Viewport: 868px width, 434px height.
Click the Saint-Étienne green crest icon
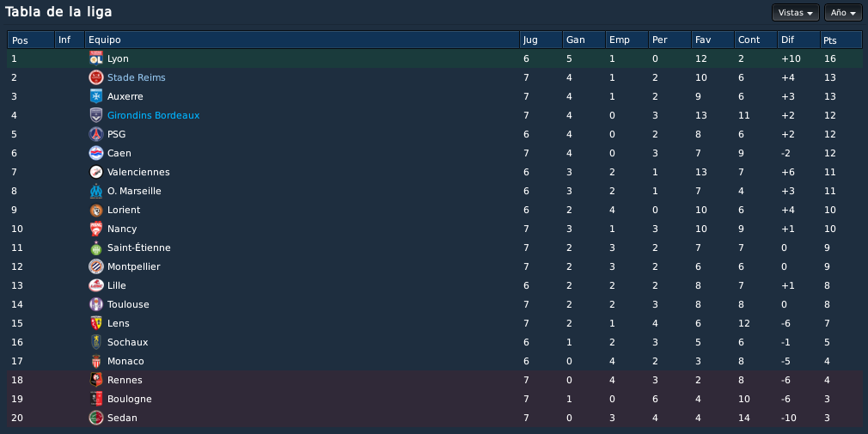coord(96,248)
